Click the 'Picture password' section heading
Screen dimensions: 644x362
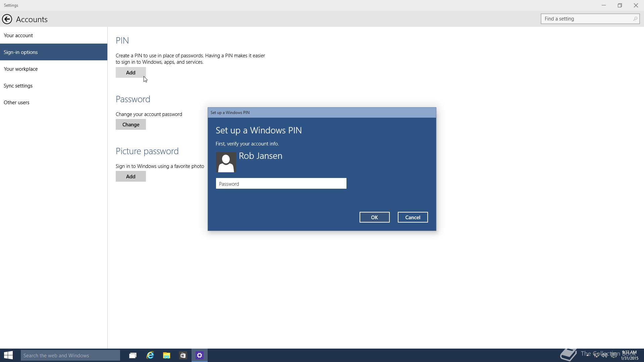(147, 151)
